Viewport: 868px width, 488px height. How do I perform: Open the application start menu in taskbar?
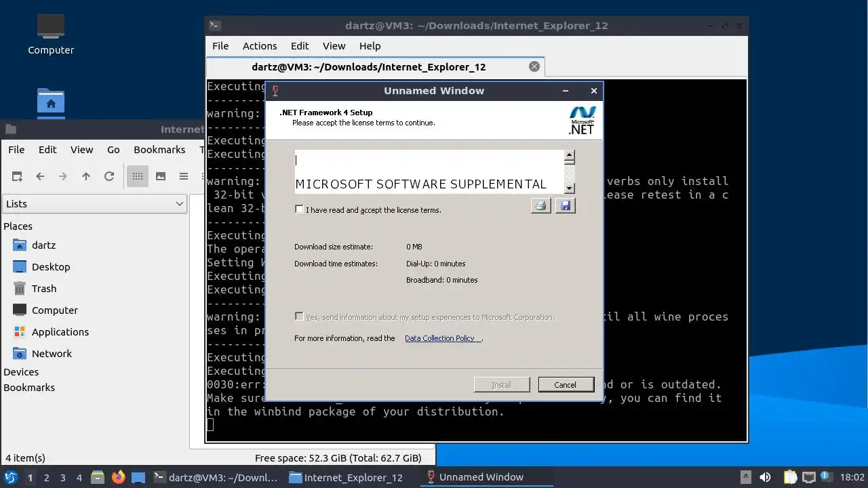(11, 477)
